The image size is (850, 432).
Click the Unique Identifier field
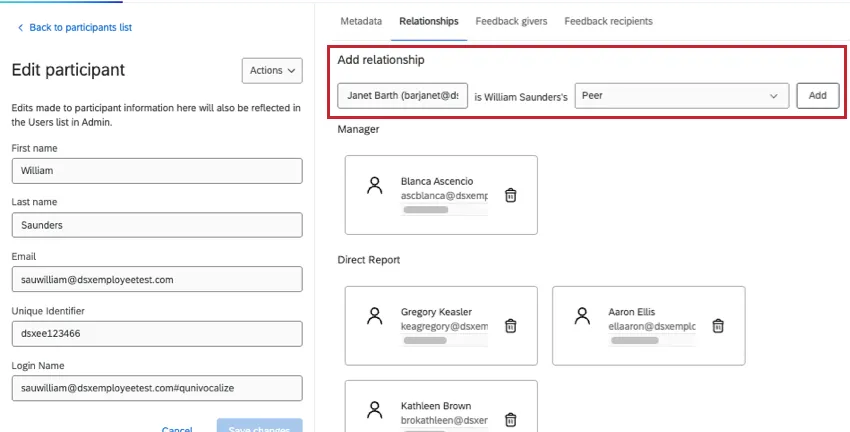coord(157,334)
